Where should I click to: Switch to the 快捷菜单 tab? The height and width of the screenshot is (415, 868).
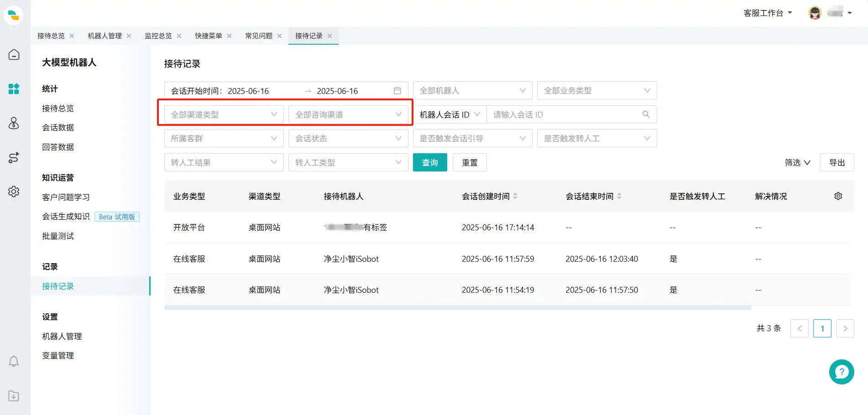tap(209, 36)
